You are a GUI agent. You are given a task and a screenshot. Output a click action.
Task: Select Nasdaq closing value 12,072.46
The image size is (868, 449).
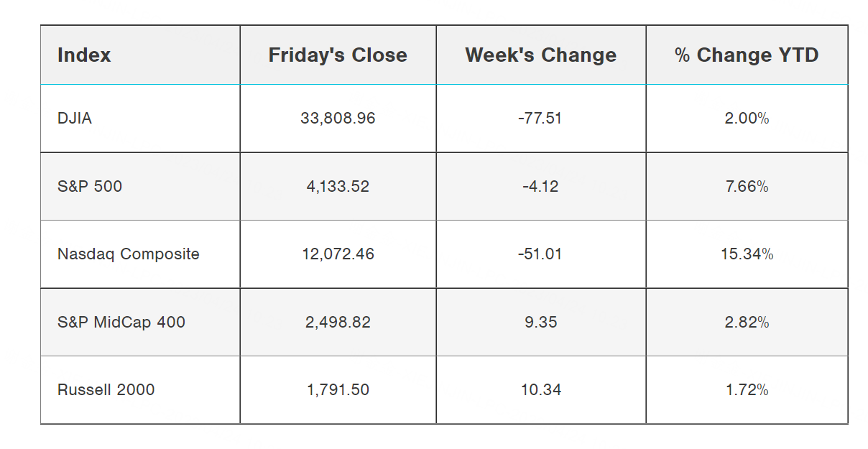338,254
